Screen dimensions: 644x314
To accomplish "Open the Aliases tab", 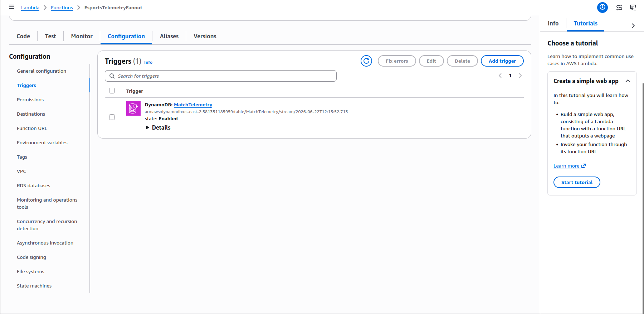I will coord(169,36).
